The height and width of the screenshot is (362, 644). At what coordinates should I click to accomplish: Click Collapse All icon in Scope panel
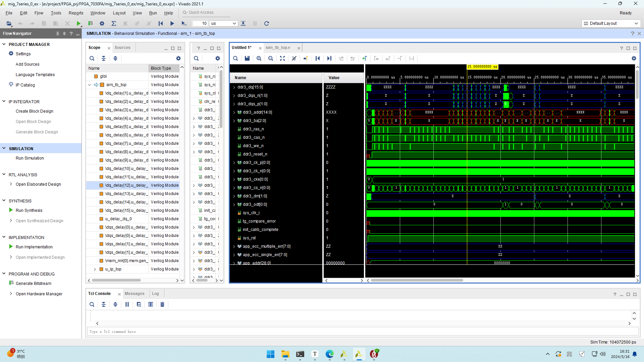(x=104, y=58)
